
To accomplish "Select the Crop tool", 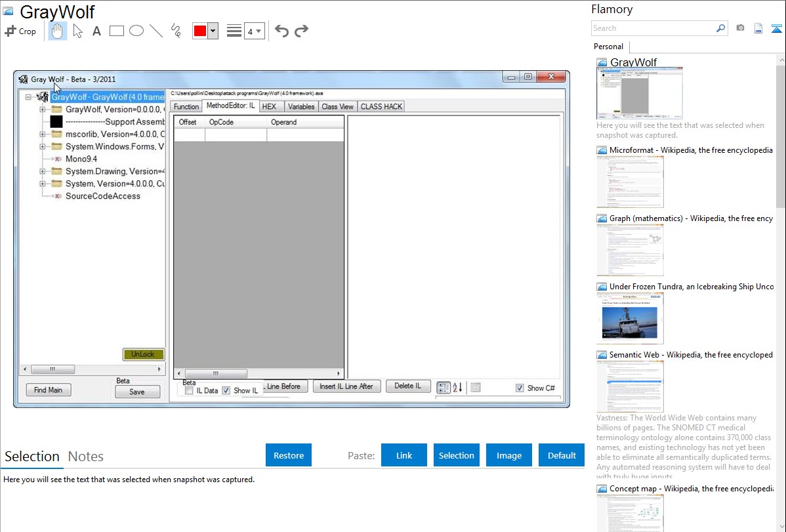I will [x=20, y=31].
